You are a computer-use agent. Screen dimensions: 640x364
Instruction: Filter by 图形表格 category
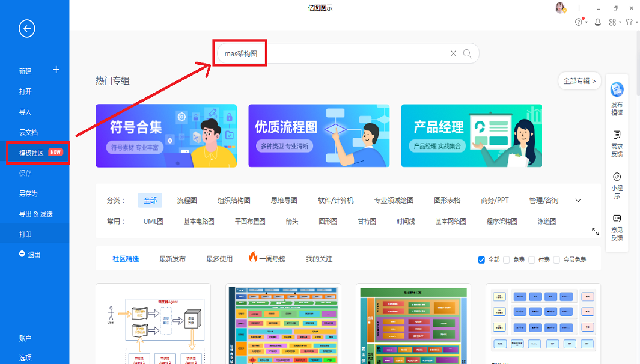tap(447, 201)
